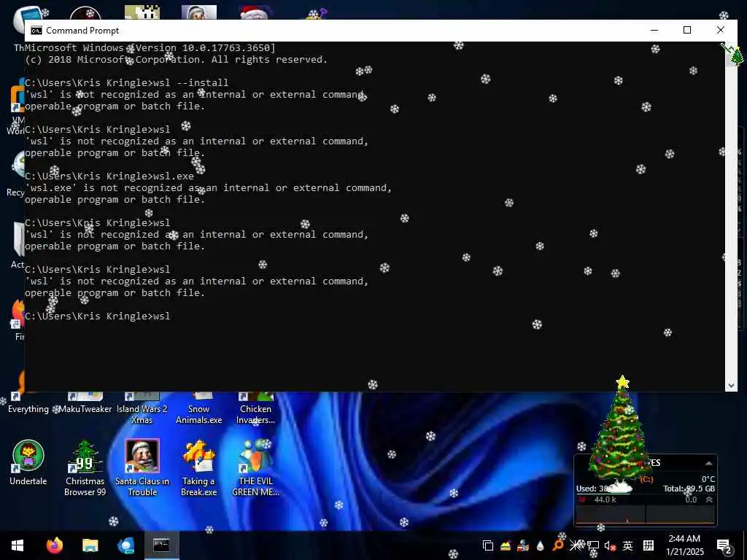This screenshot has width=747, height=560.
Task: Select the Snow Animals.exe desktop label
Action: (x=198, y=414)
